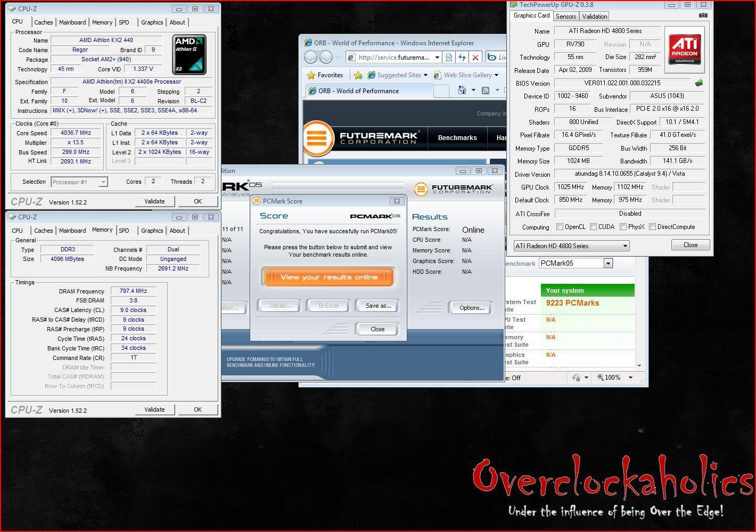Click Options... button in PCMark05 window

[471, 308]
